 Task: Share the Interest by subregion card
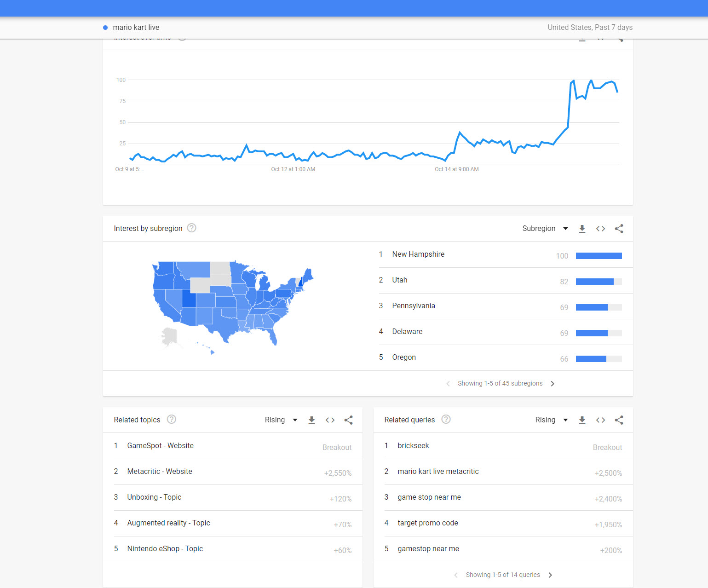click(619, 229)
